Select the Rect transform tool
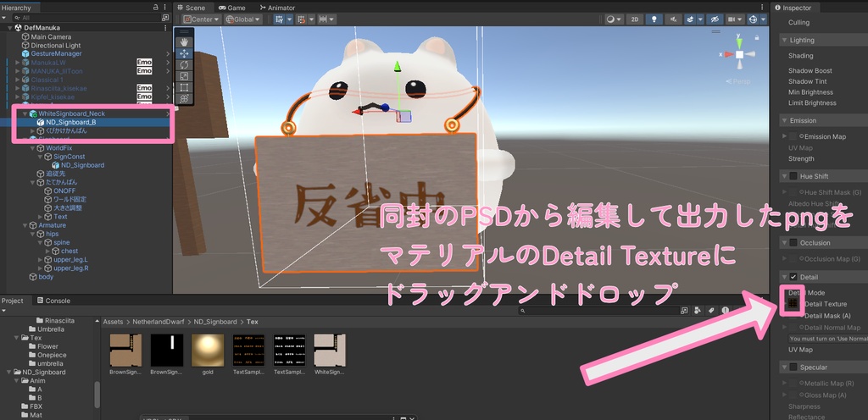868x420 pixels. point(184,87)
